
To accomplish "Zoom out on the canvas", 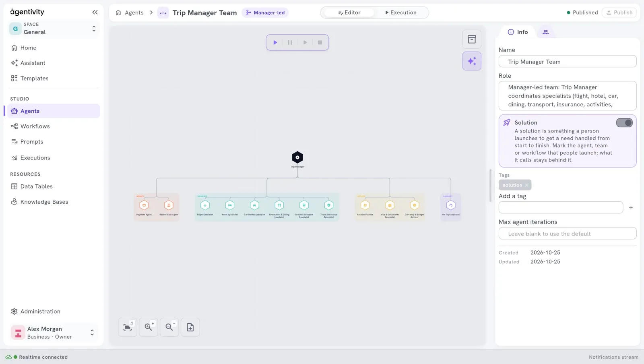I will 169,327.
